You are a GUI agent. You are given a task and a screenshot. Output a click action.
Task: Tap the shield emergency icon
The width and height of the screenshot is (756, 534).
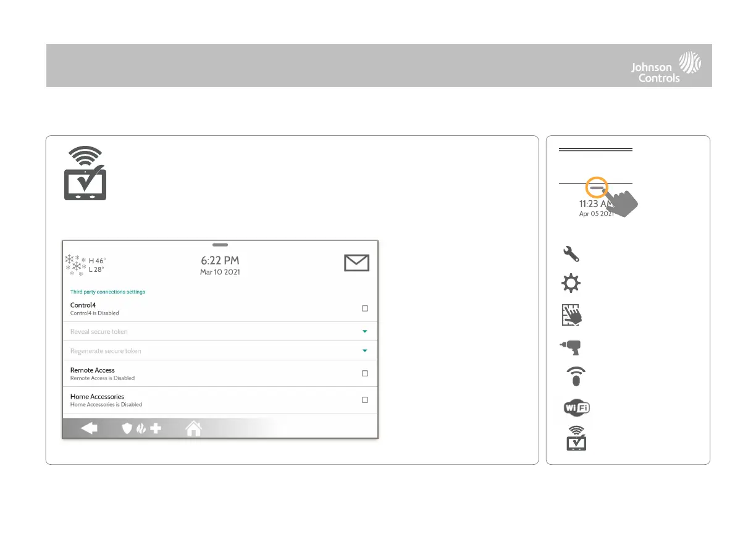pyautogui.click(x=127, y=428)
